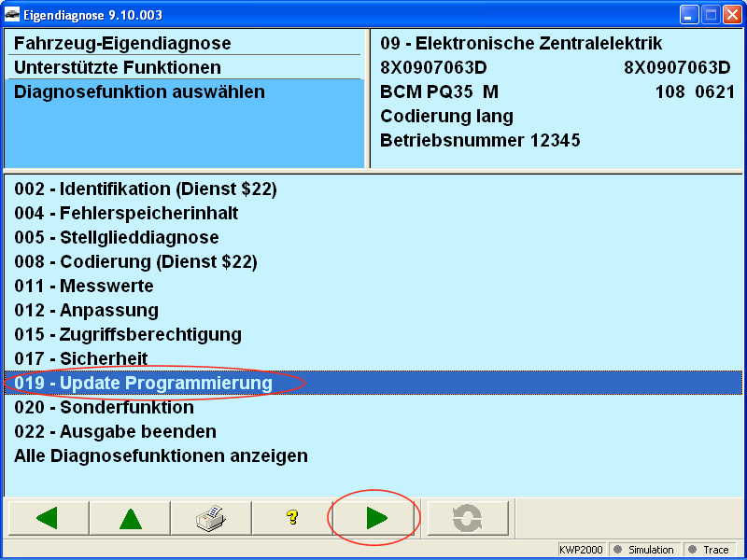This screenshot has width=747, height=560.
Task: Select 012 - Anpassung
Action: [x=86, y=310]
